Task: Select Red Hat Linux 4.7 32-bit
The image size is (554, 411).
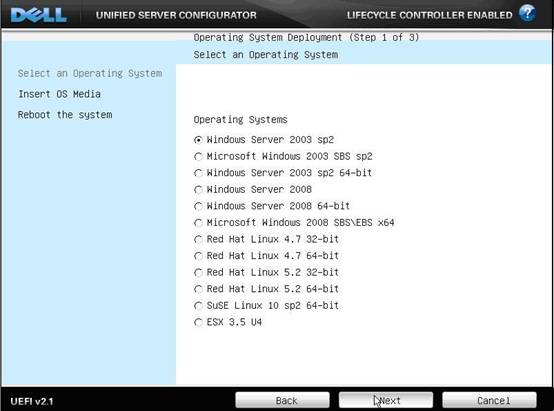Action: [198, 240]
